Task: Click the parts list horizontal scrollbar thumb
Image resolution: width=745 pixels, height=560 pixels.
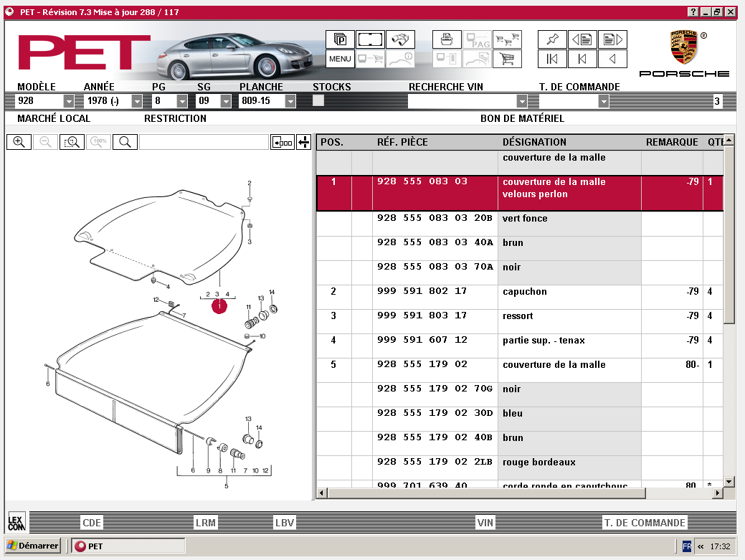Action: pos(486,493)
